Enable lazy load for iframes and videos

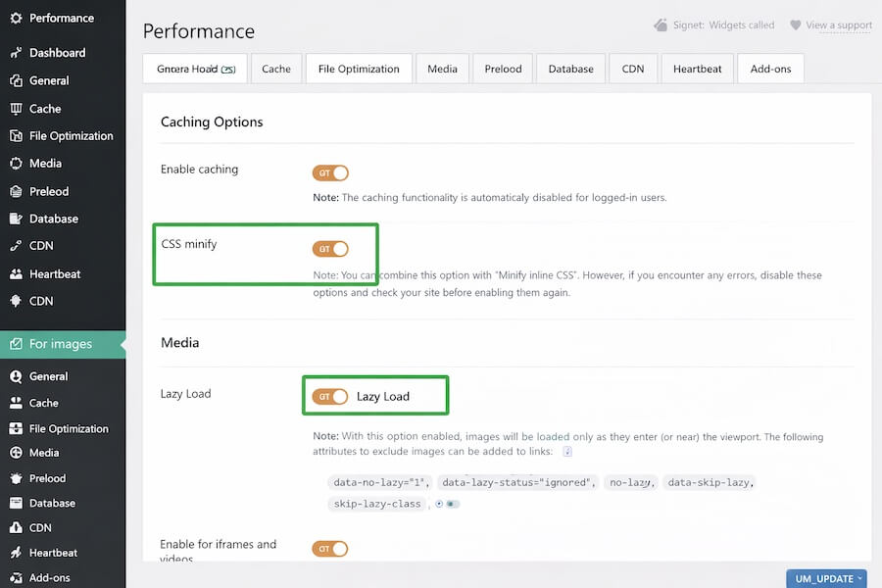330,548
